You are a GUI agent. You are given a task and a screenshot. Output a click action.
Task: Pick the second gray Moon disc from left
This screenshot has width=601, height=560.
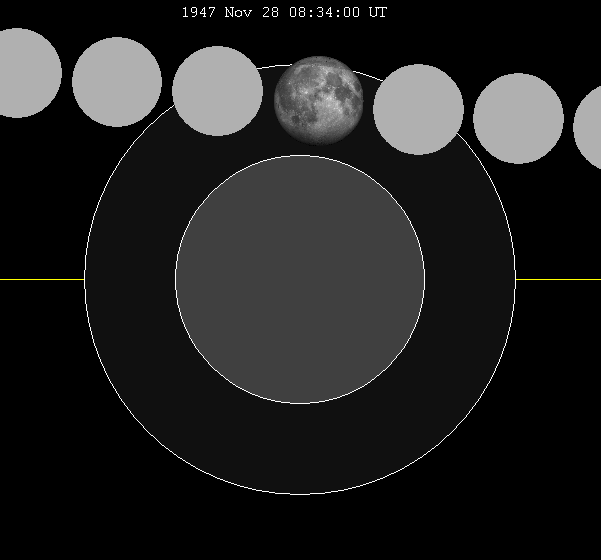(x=117, y=82)
